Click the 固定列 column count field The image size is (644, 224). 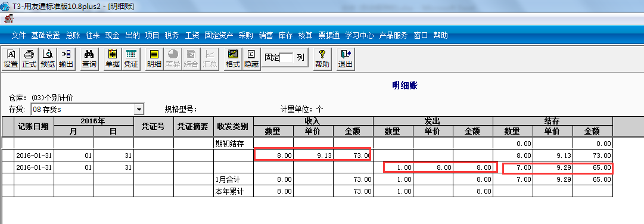tap(287, 58)
